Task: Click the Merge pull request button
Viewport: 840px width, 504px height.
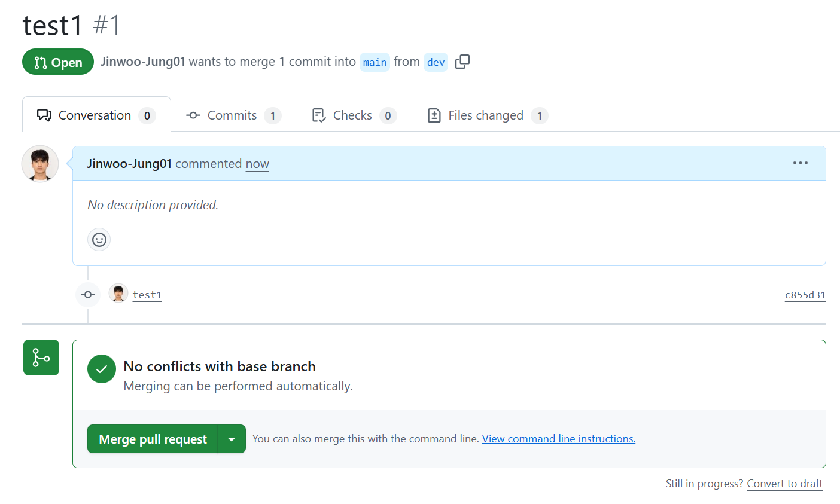Action: tap(153, 439)
